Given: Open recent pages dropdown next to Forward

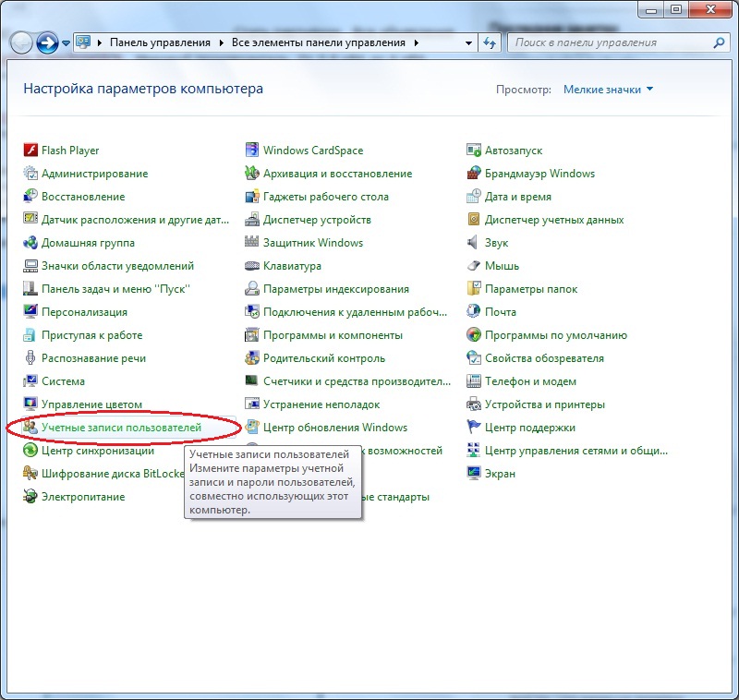Looking at the screenshot, I should (66, 42).
